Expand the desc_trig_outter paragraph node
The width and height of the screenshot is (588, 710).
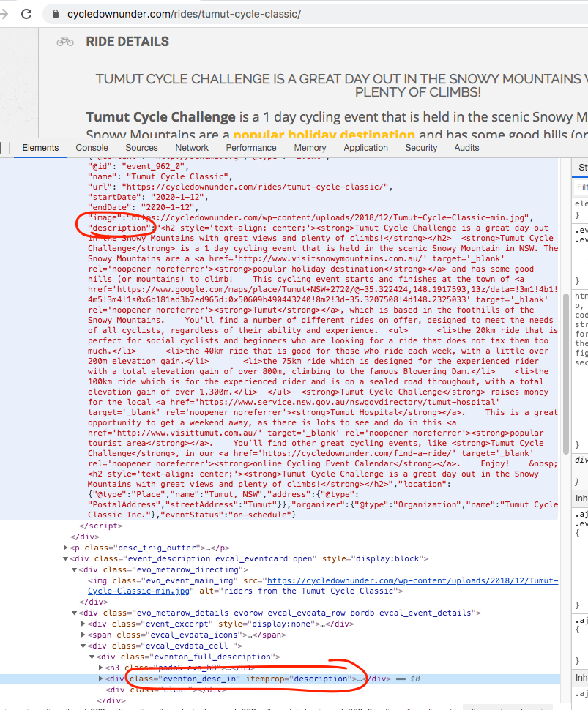pyautogui.click(x=66, y=548)
